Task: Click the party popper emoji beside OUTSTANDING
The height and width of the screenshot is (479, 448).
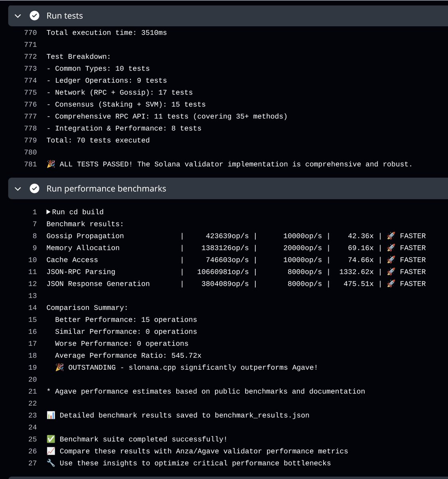Action: point(59,368)
